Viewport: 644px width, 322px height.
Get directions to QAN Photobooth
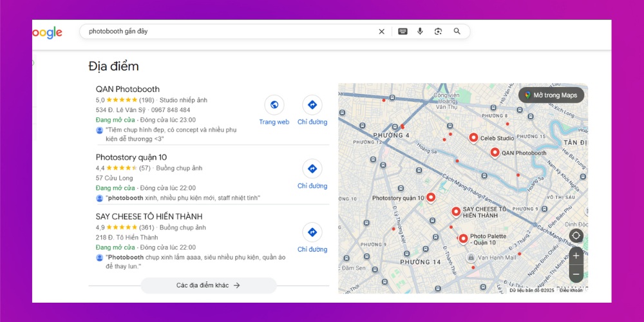[312, 105]
